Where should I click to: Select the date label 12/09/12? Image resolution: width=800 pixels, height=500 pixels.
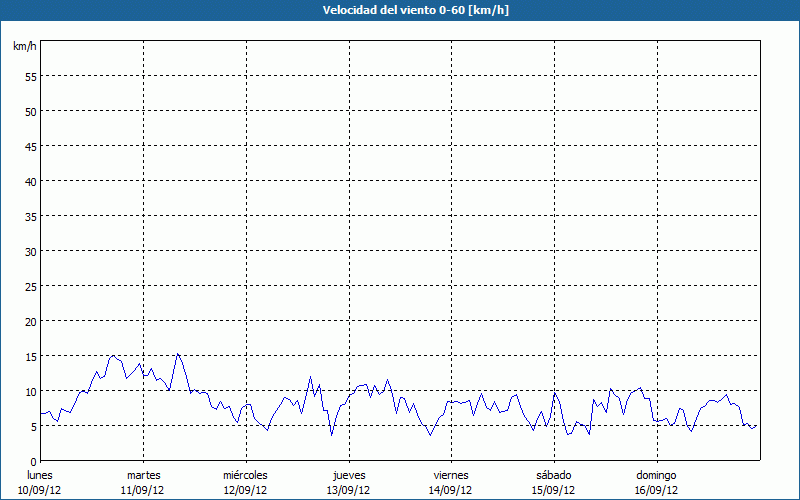pyautogui.click(x=245, y=490)
